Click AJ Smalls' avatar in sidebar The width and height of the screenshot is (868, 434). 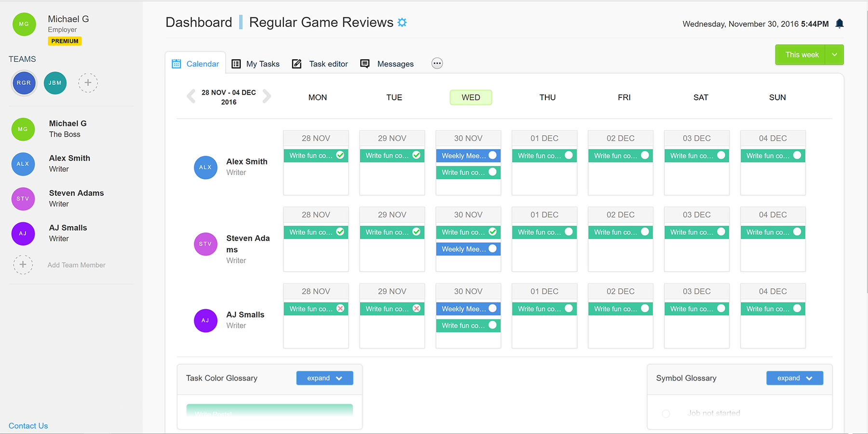point(23,233)
